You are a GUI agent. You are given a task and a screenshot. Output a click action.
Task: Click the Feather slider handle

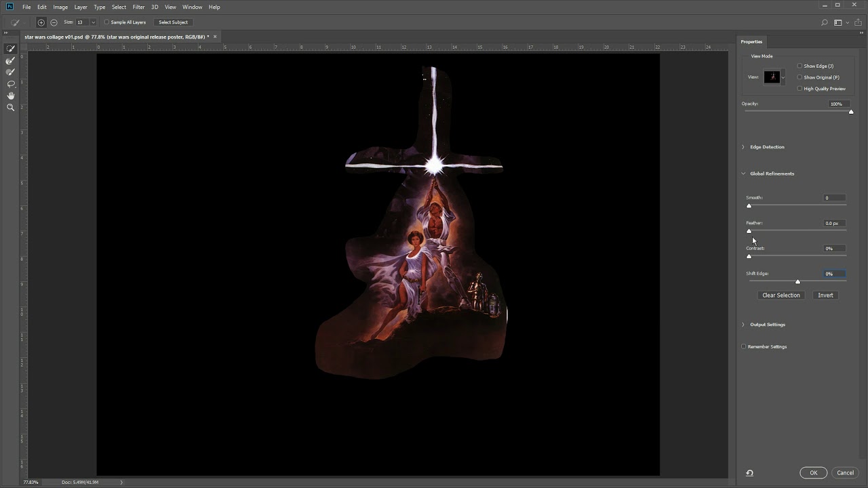pos(749,231)
